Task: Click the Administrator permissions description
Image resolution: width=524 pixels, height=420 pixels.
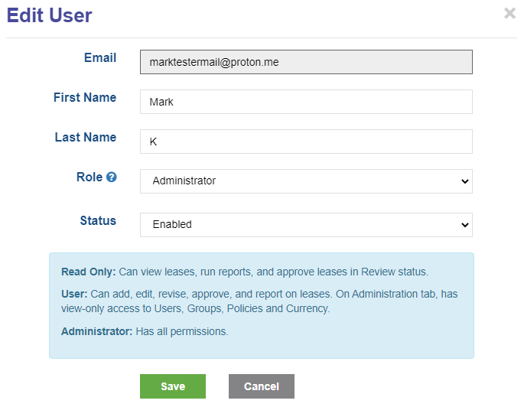Action: click(145, 331)
